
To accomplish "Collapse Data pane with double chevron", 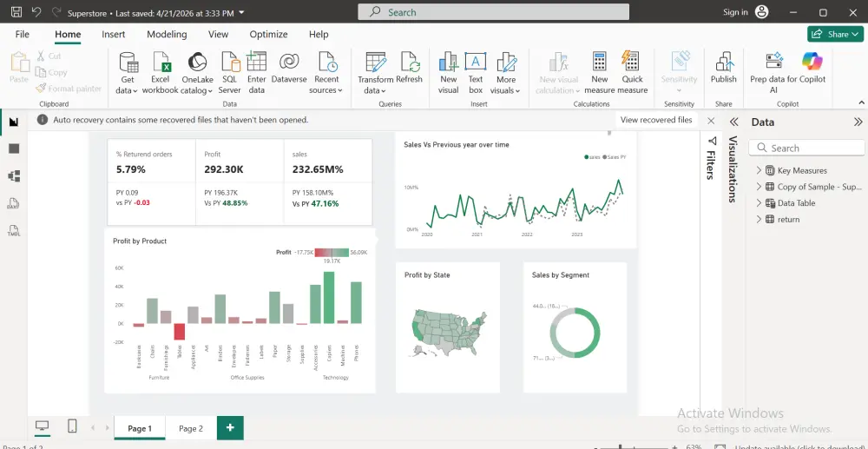I will [858, 122].
